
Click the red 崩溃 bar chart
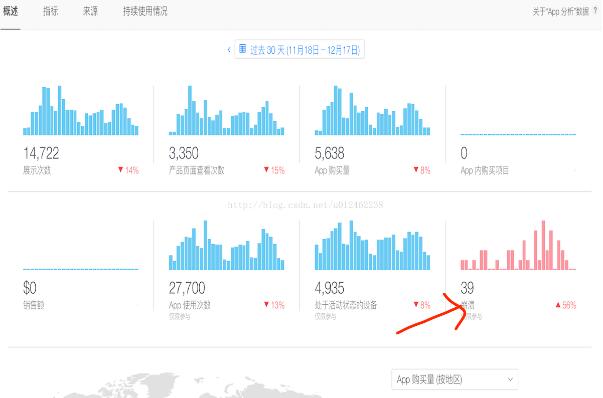click(518, 245)
